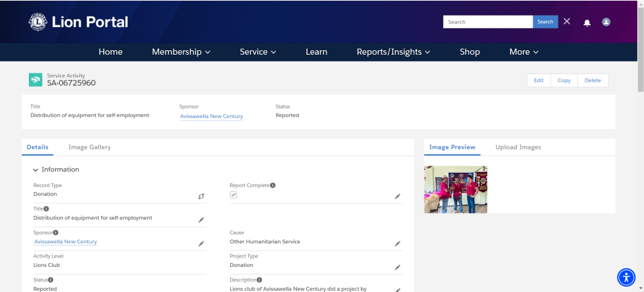Edit the Description pencil icon

(397, 289)
